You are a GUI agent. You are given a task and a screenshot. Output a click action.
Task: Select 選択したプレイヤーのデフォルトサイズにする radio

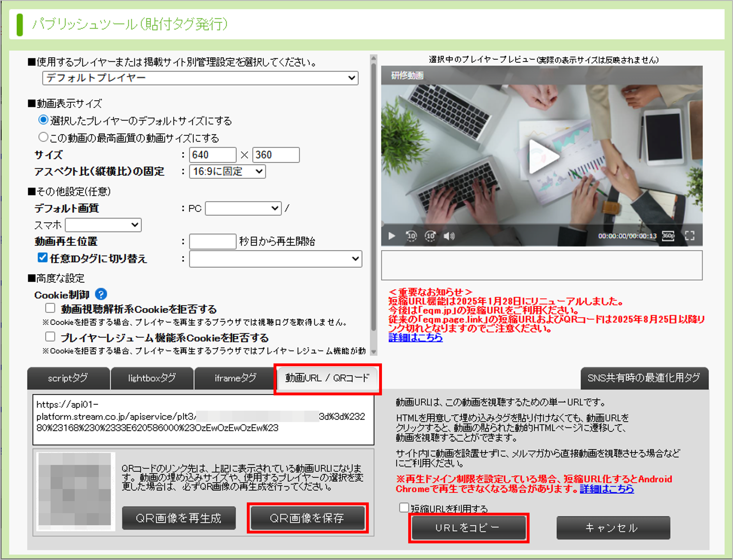click(43, 120)
